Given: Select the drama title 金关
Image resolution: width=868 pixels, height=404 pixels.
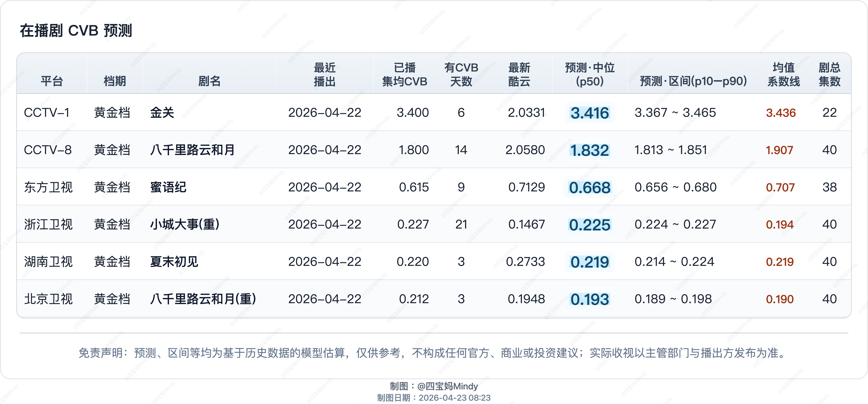Looking at the screenshot, I should pyautogui.click(x=162, y=113).
